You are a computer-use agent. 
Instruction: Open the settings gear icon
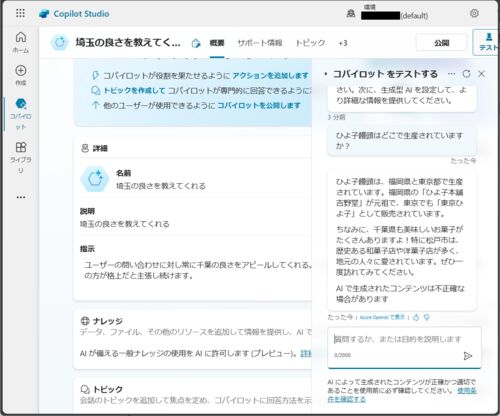pos(474,13)
